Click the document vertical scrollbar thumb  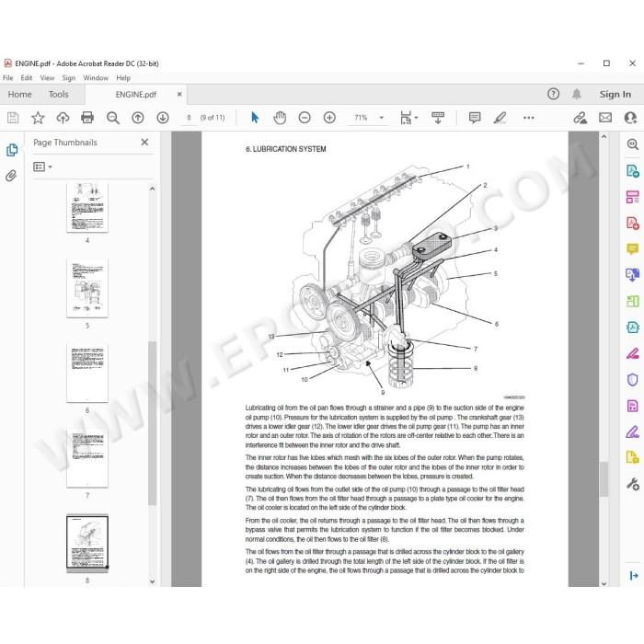(x=604, y=479)
